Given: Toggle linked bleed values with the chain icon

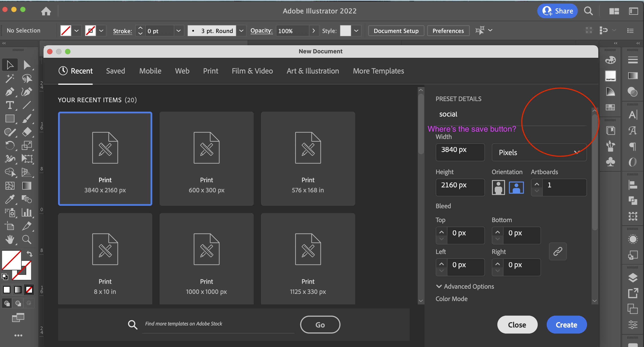Looking at the screenshot, I should [x=558, y=251].
